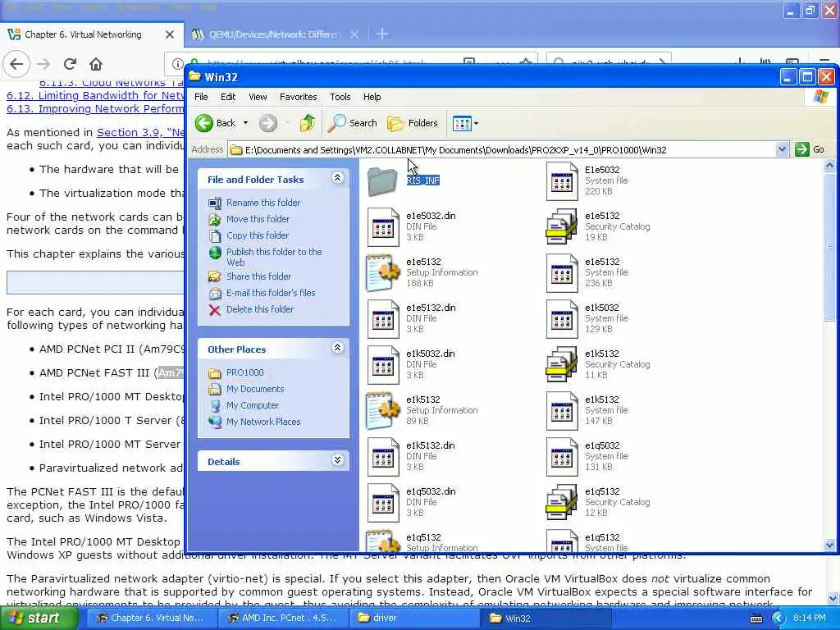The height and width of the screenshot is (630, 840).
Task: Select the e1e5132 Security Catalog icon
Action: [561, 227]
